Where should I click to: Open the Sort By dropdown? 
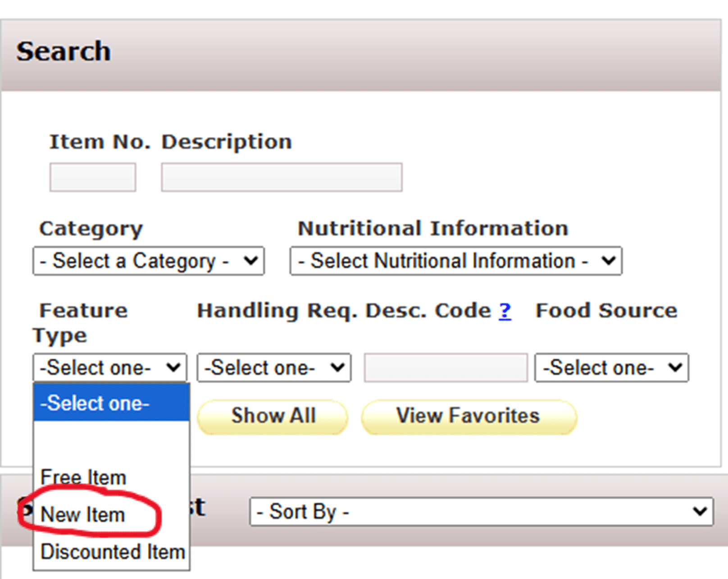481,511
